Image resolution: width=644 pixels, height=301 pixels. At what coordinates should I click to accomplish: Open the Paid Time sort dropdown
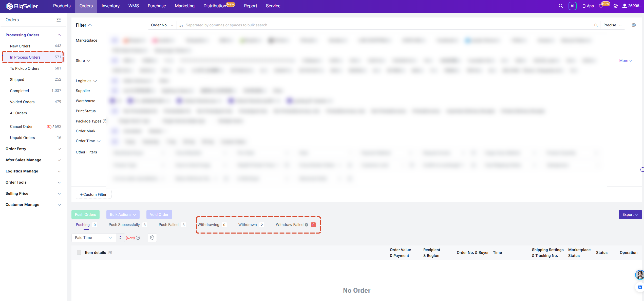click(x=93, y=238)
